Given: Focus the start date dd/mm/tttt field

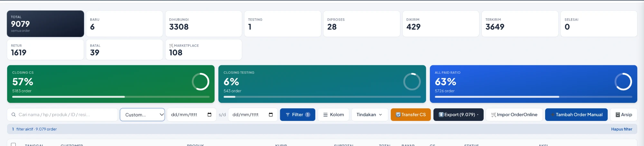Looking at the screenshot, I should 191,115.
